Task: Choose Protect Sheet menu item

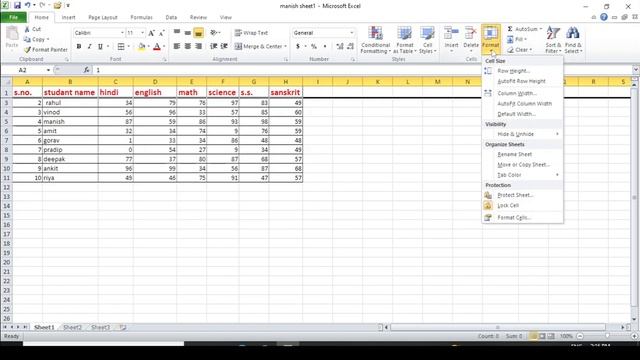Action: tap(522, 195)
